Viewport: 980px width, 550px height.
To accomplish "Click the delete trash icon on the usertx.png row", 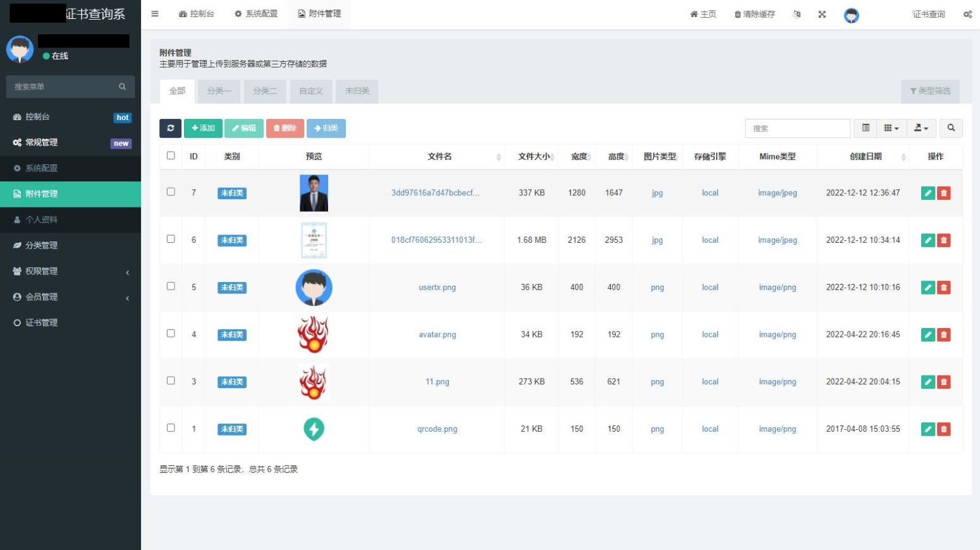I will 944,287.
